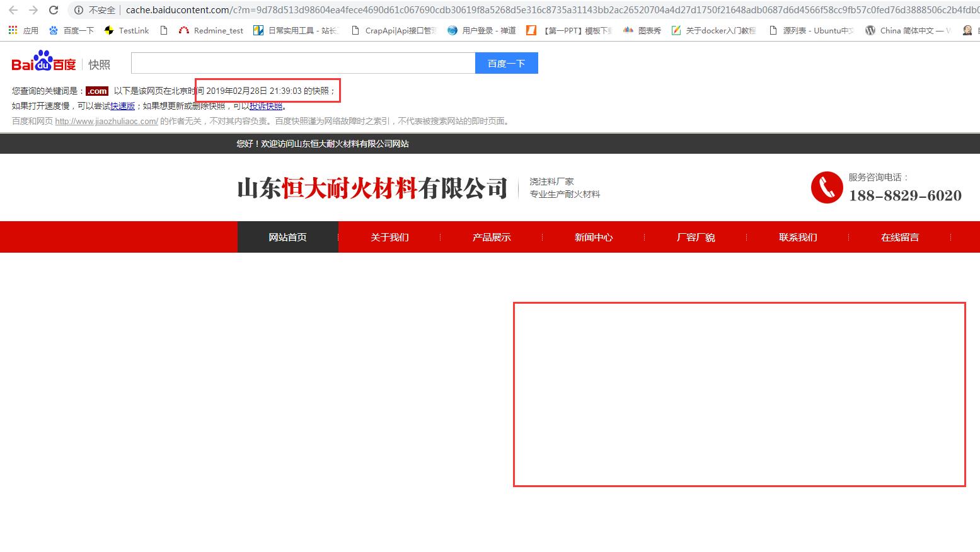Click the browser back arrow
The image size is (980, 552).
(x=13, y=10)
